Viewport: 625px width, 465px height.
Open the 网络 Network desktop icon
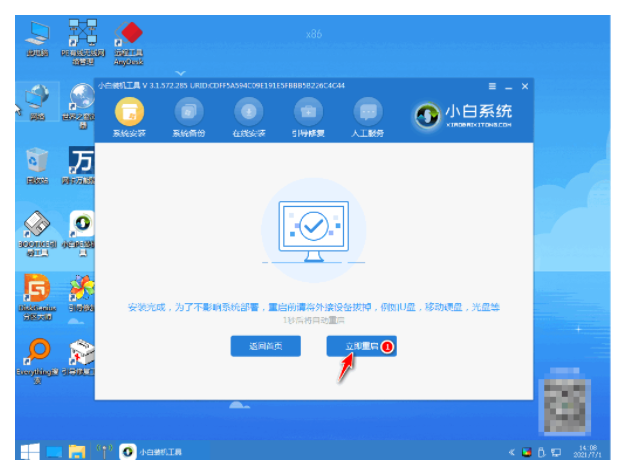38,100
